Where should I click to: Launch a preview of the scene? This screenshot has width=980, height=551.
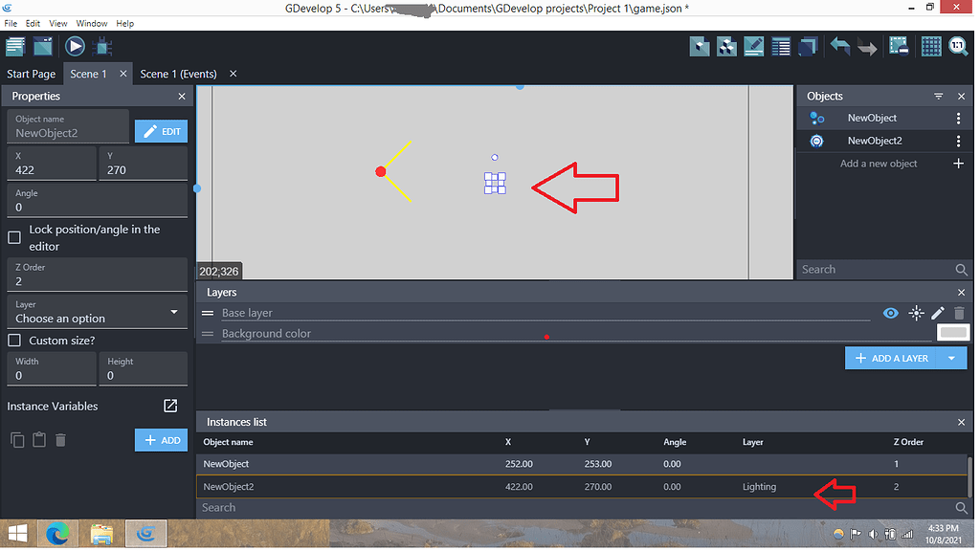(75, 45)
